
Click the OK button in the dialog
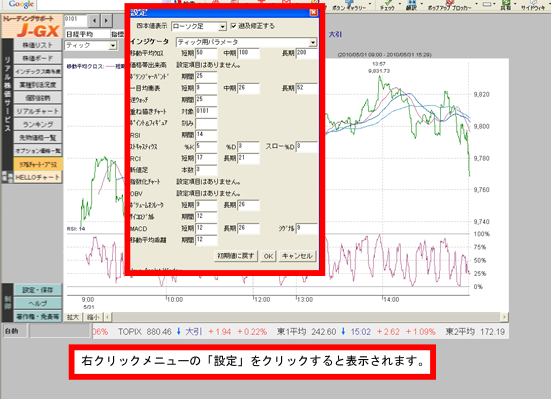coord(268,256)
